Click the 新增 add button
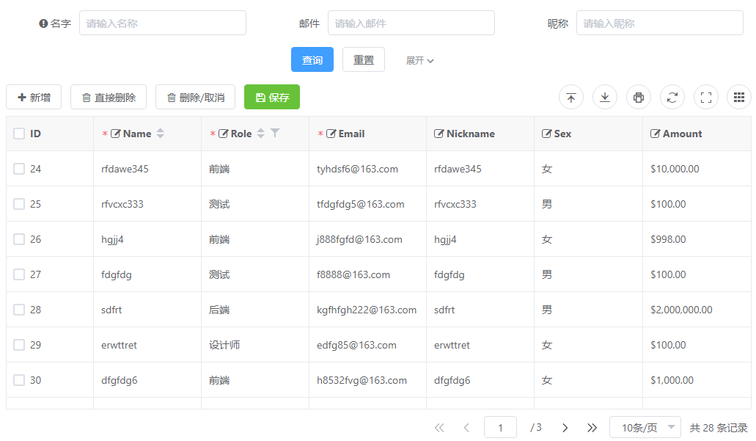Image resolution: width=756 pixels, height=441 pixels. click(34, 97)
